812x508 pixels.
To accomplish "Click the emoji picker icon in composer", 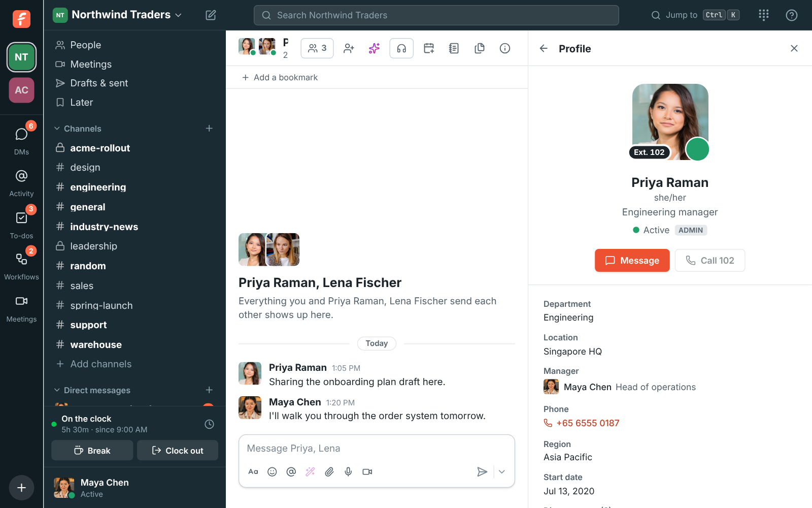I will pos(272,472).
